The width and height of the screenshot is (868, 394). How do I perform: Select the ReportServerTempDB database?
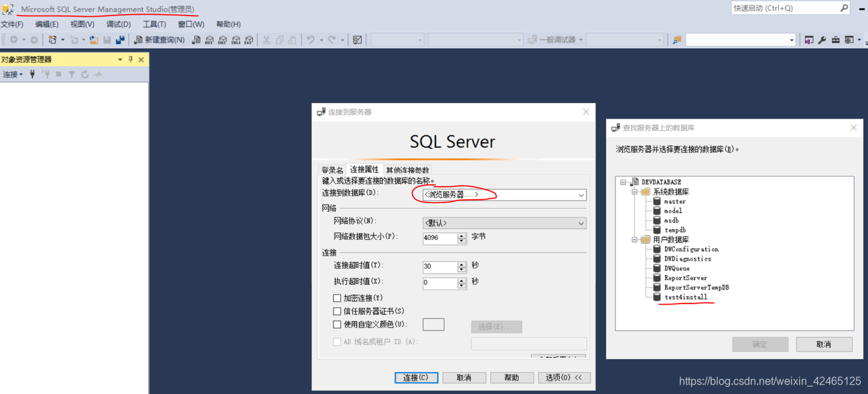point(697,287)
